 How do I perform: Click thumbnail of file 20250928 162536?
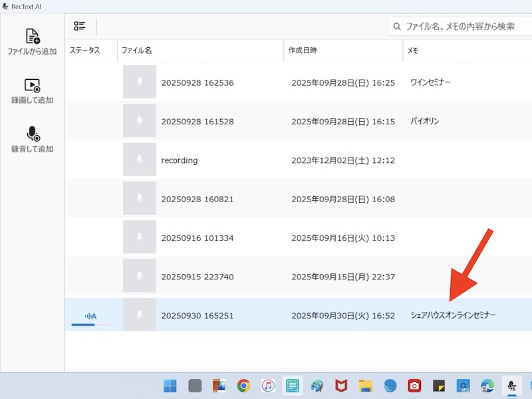[139, 82]
